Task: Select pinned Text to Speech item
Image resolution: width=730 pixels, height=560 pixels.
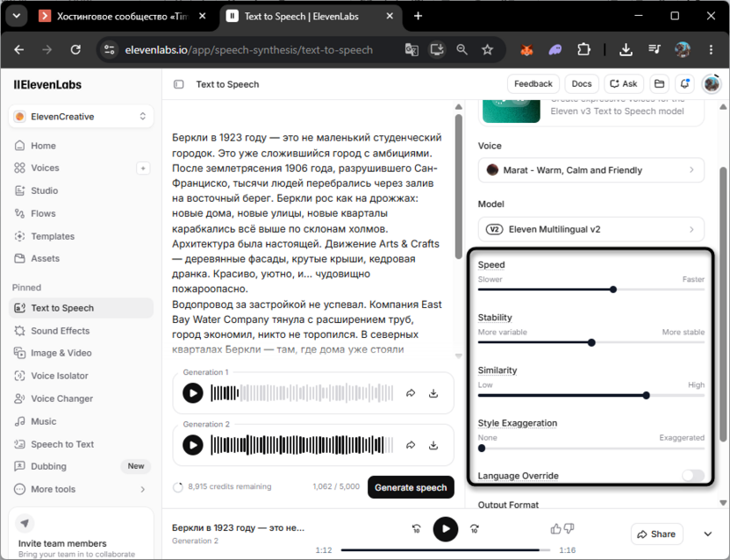Action: [x=81, y=308]
